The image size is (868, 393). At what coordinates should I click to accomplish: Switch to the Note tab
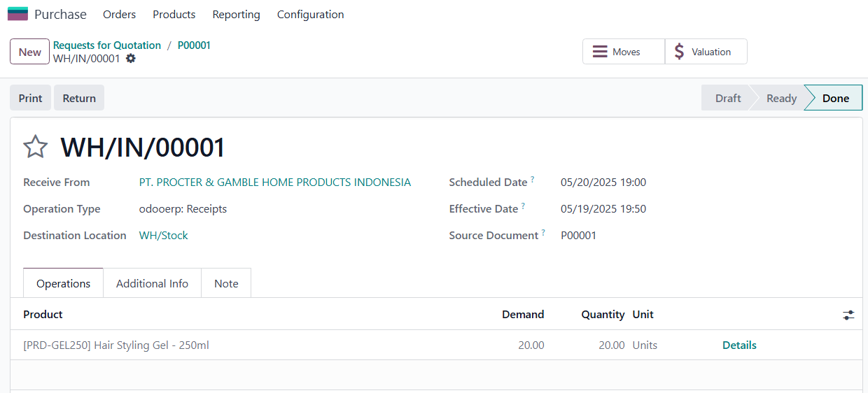(x=226, y=283)
